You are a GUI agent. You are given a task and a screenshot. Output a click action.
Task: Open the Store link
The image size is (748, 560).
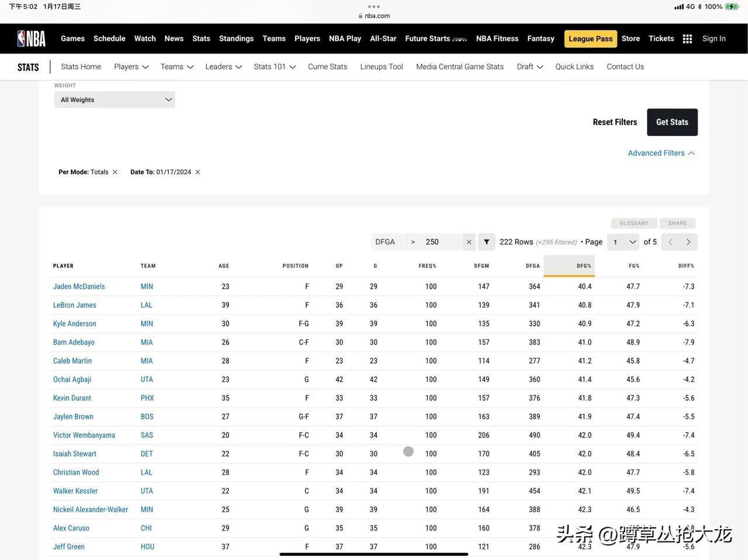[x=631, y=39]
